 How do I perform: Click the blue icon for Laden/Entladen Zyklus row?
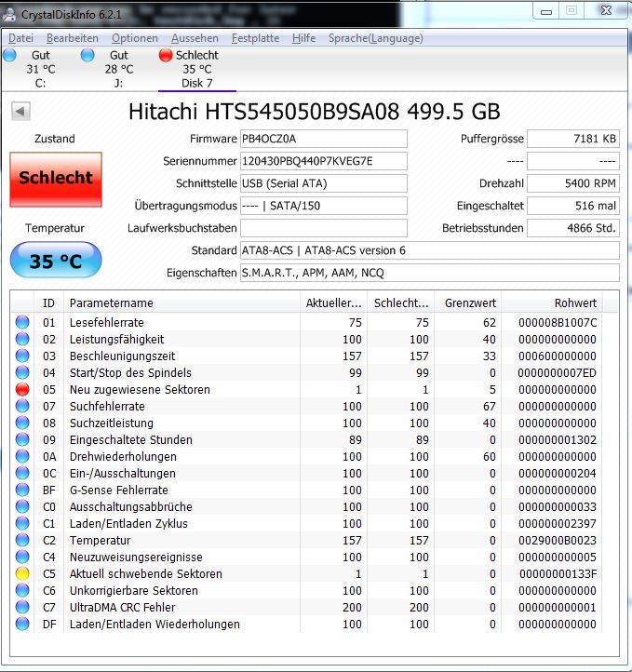point(22,523)
